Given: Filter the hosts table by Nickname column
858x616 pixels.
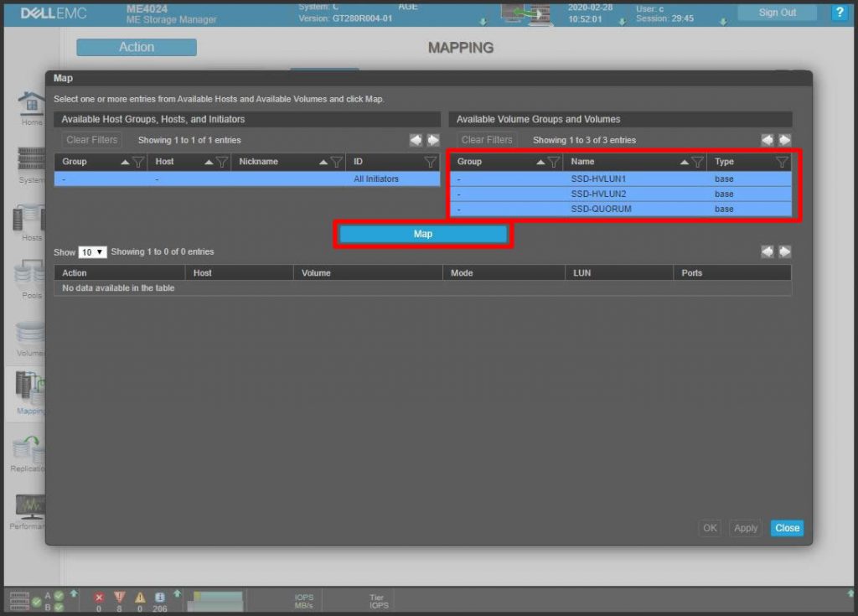Looking at the screenshot, I should coord(337,162).
